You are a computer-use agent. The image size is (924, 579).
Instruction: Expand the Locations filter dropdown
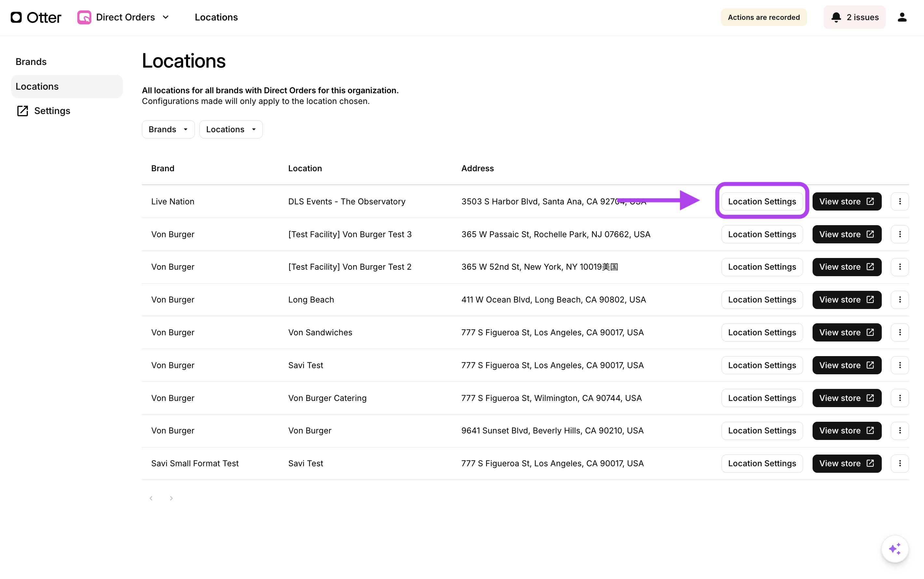tap(231, 129)
